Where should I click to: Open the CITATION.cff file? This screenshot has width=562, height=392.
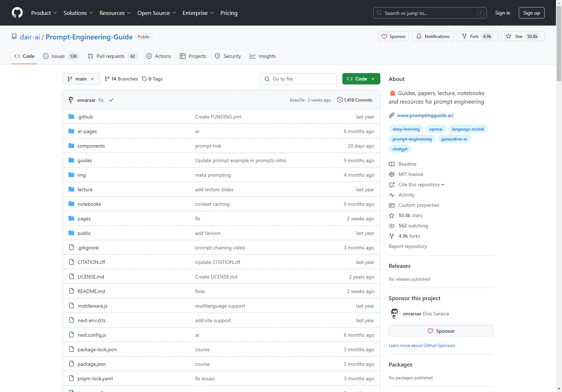click(x=91, y=262)
